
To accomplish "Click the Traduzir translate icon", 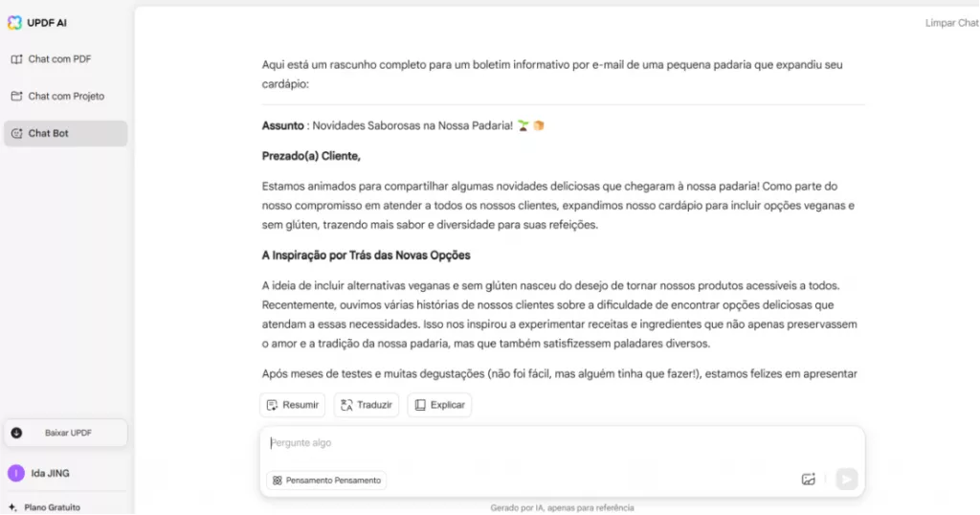I will click(x=346, y=405).
